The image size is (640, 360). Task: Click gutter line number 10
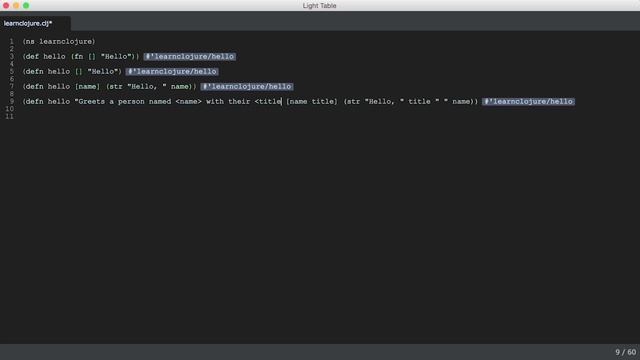[x=9, y=109]
